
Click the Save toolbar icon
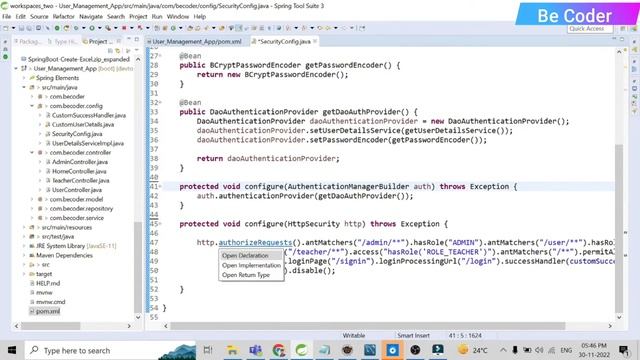21,28
